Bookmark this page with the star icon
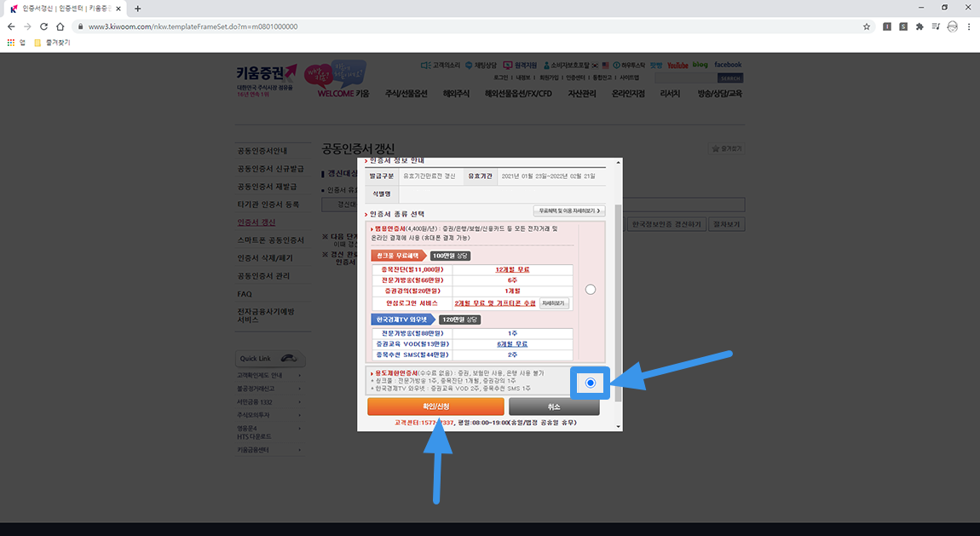 click(x=867, y=26)
